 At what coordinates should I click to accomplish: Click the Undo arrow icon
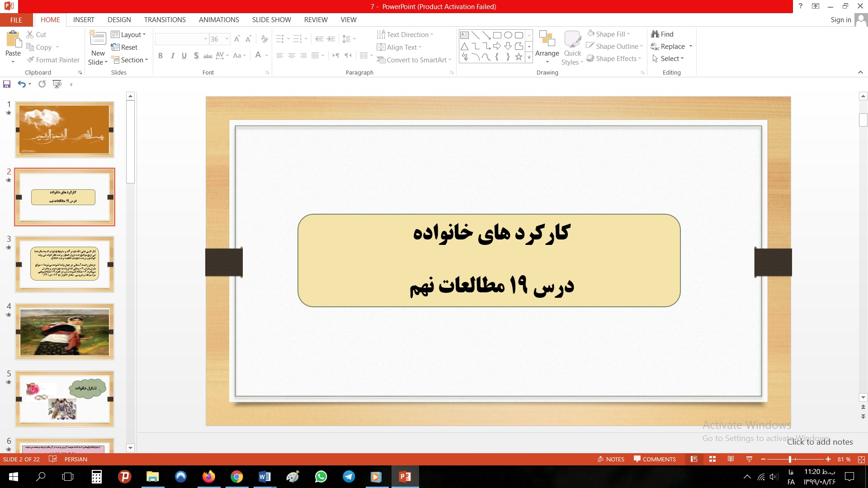[21, 84]
